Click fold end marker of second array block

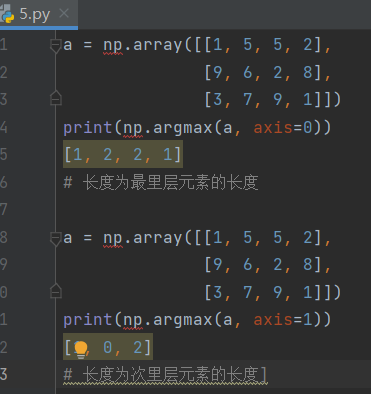click(56, 291)
